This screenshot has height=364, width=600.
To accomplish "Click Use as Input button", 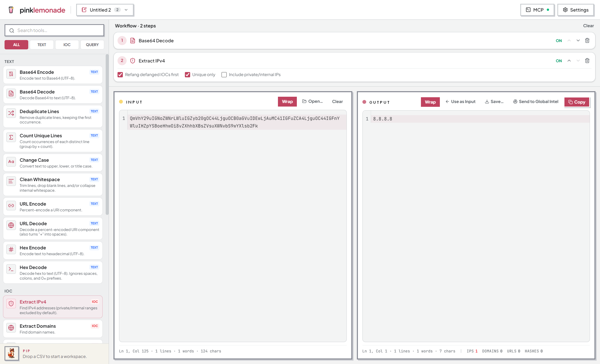I will click(460, 102).
